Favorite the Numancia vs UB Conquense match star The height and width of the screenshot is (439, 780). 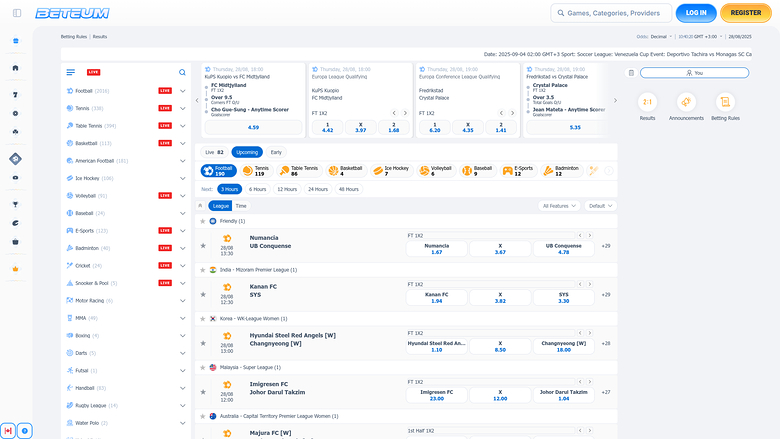pyautogui.click(x=203, y=245)
